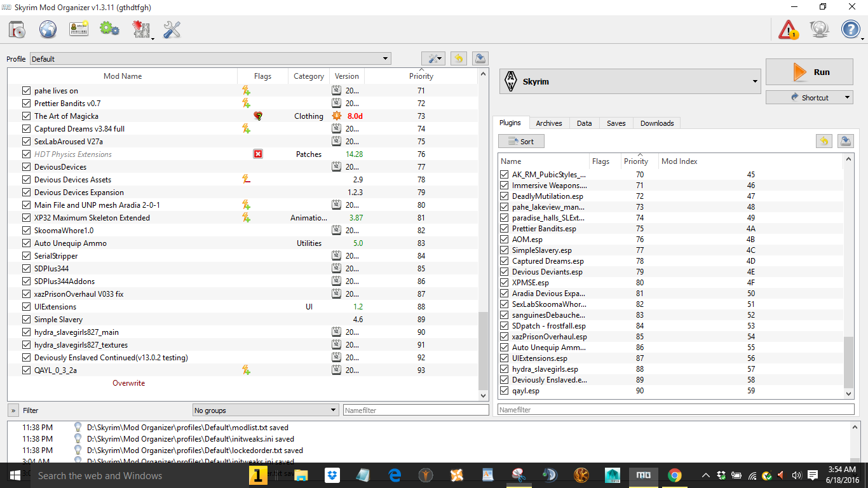Toggle the DeadlyMutilation.esp plugin checkbox
The height and width of the screenshot is (488, 868).
pyautogui.click(x=504, y=196)
